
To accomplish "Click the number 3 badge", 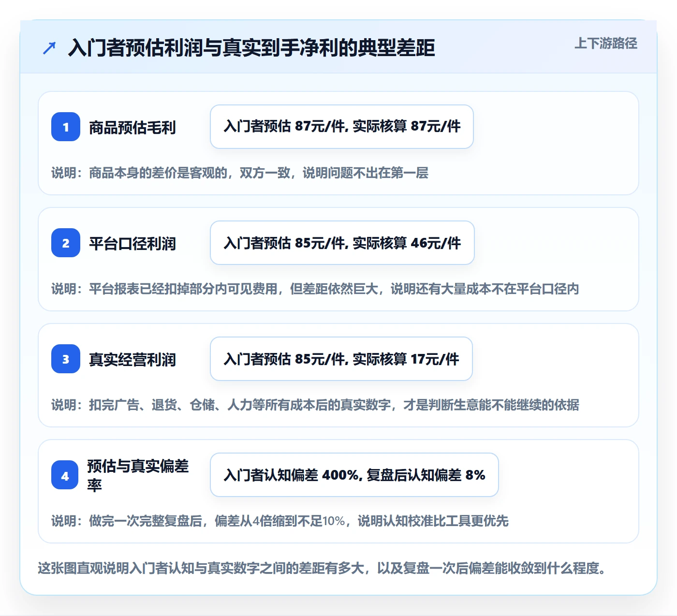I will point(66,359).
